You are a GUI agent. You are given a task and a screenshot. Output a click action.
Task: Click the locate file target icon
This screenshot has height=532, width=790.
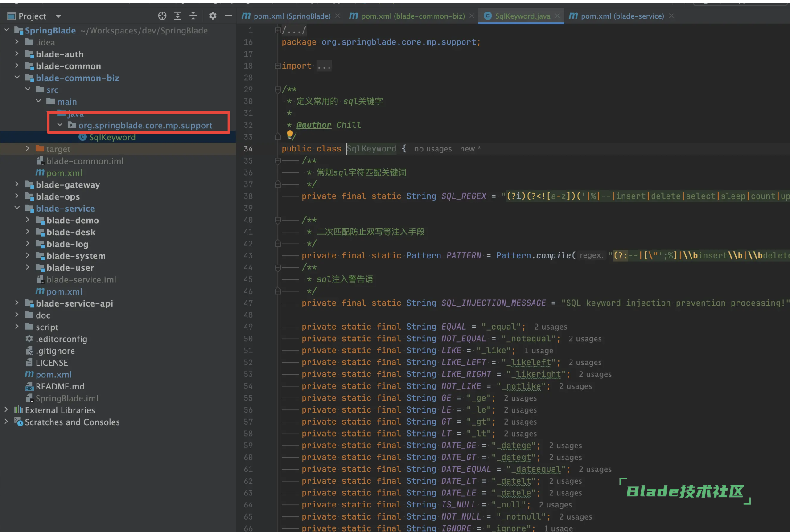click(162, 16)
